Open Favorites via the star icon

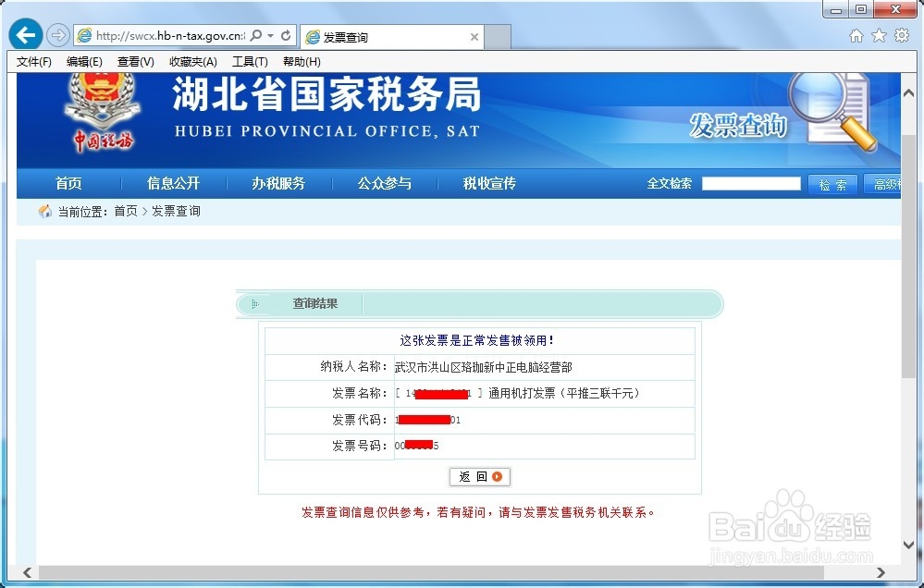point(881,34)
